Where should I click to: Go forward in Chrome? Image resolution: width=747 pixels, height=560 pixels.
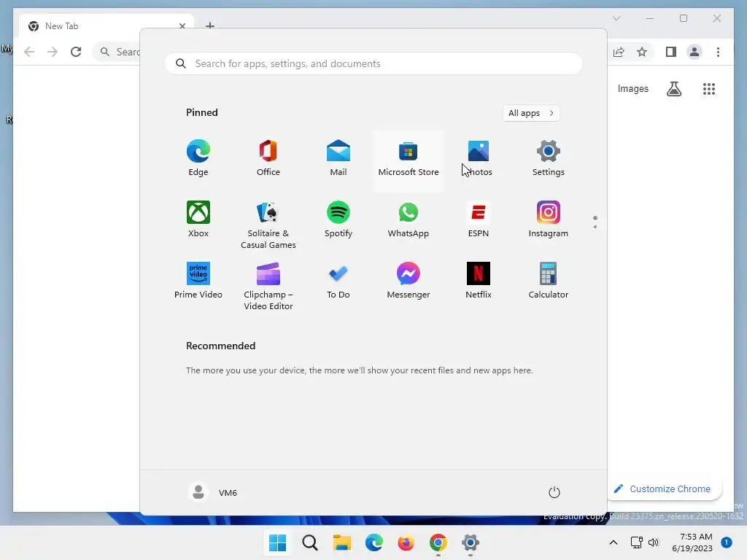(x=53, y=52)
